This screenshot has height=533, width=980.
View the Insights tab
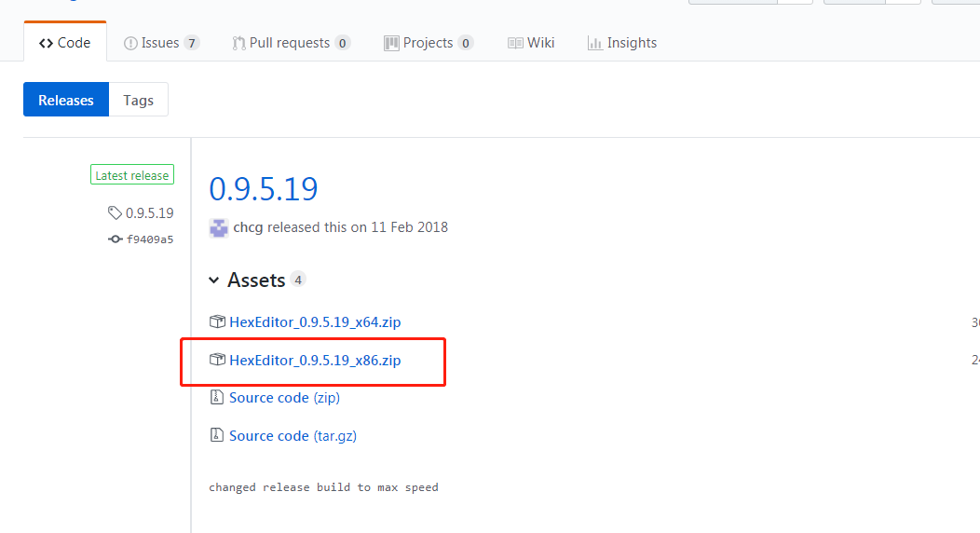click(x=622, y=43)
